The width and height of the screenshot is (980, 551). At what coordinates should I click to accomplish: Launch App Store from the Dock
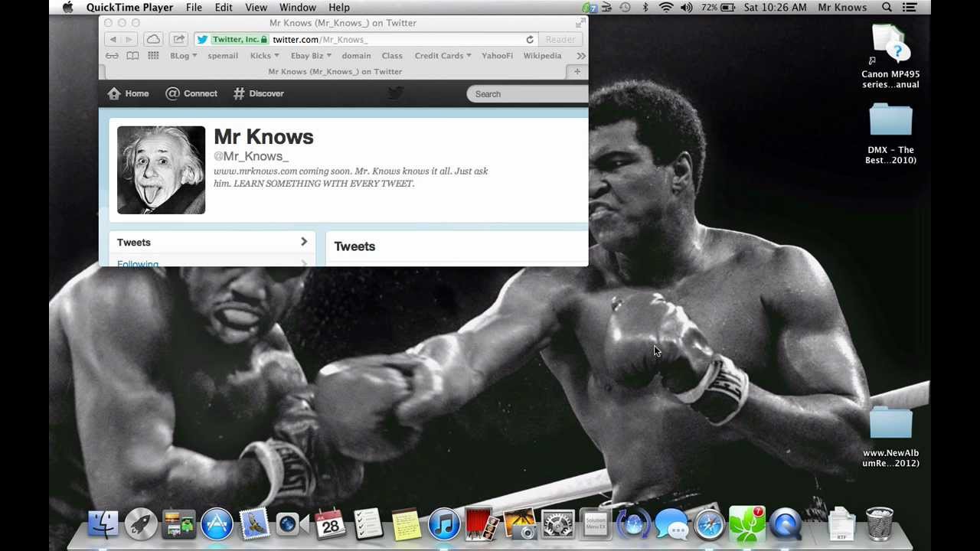(x=217, y=524)
